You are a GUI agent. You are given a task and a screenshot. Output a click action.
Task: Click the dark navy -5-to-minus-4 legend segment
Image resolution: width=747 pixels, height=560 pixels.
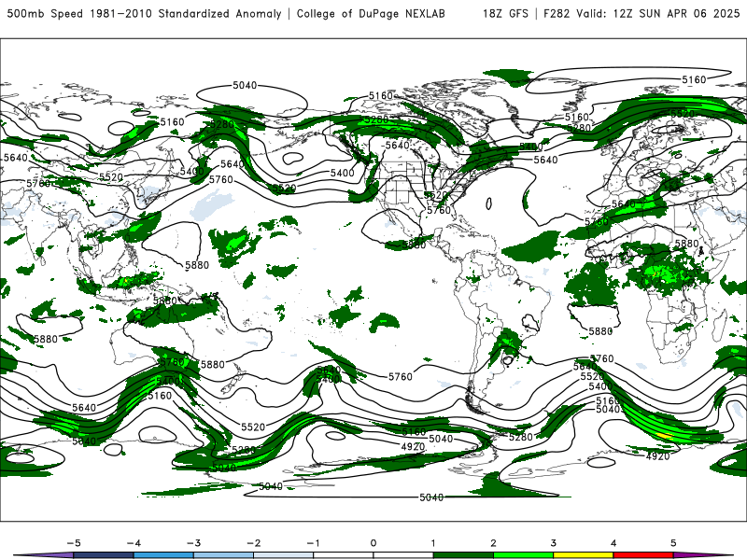[x=104, y=555]
